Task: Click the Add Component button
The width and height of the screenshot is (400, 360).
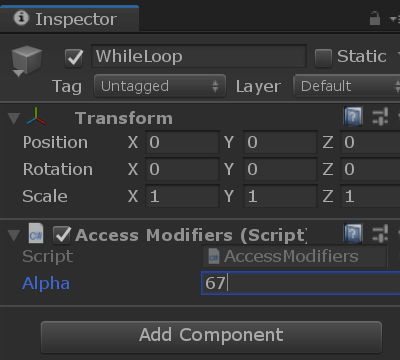Action: pyautogui.click(x=211, y=337)
